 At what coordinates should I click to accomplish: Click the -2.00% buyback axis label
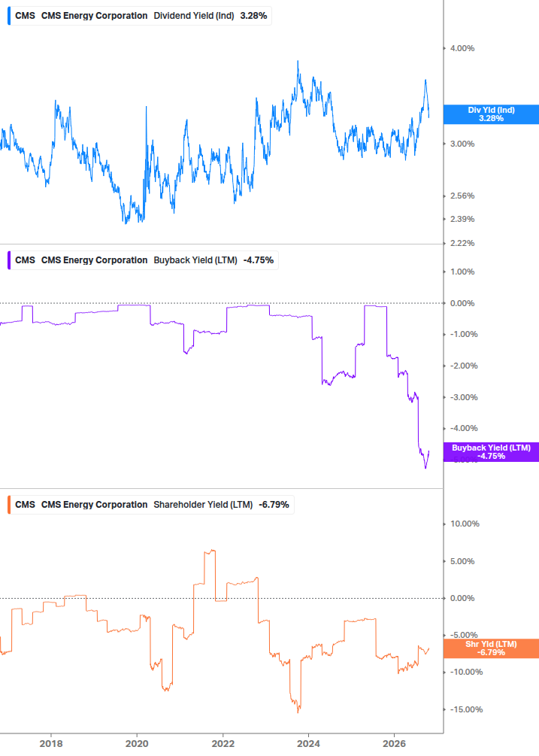point(464,366)
